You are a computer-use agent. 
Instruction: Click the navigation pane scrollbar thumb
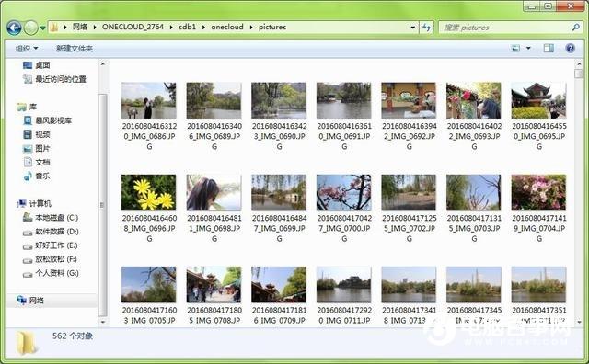coord(102,205)
